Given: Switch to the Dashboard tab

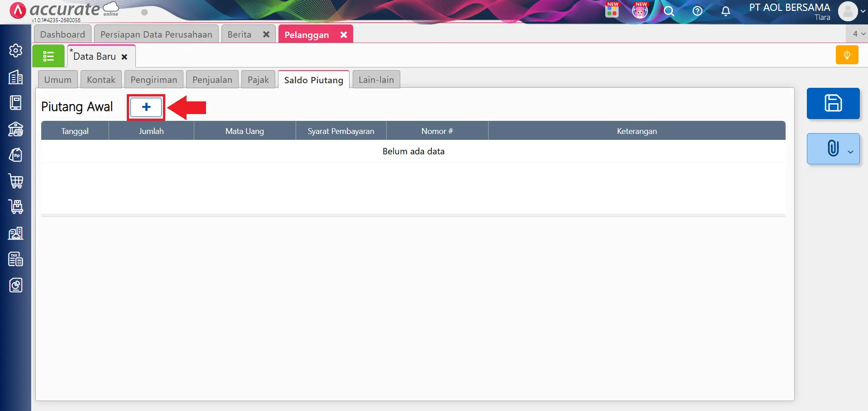Looking at the screenshot, I should click(x=62, y=34).
